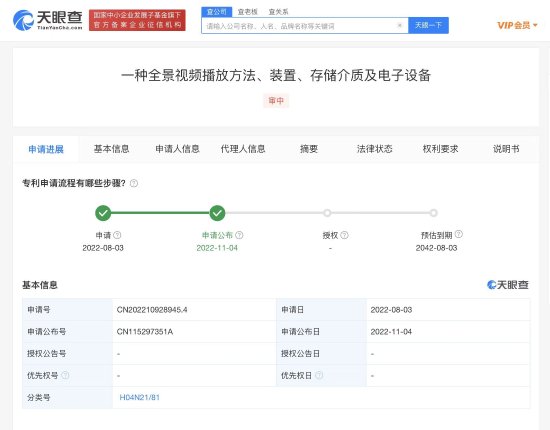The width and height of the screenshot is (550, 430).
Task: Switch to the 代理人信息 tab
Action: point(243,149)
